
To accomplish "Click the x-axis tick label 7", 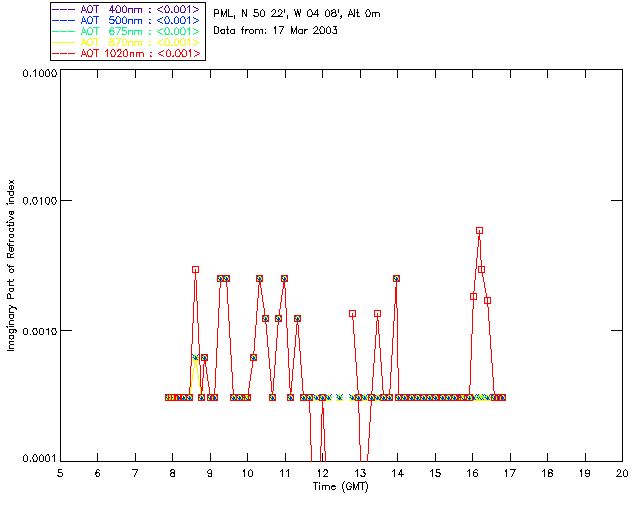I will click(x=135, y=473).
